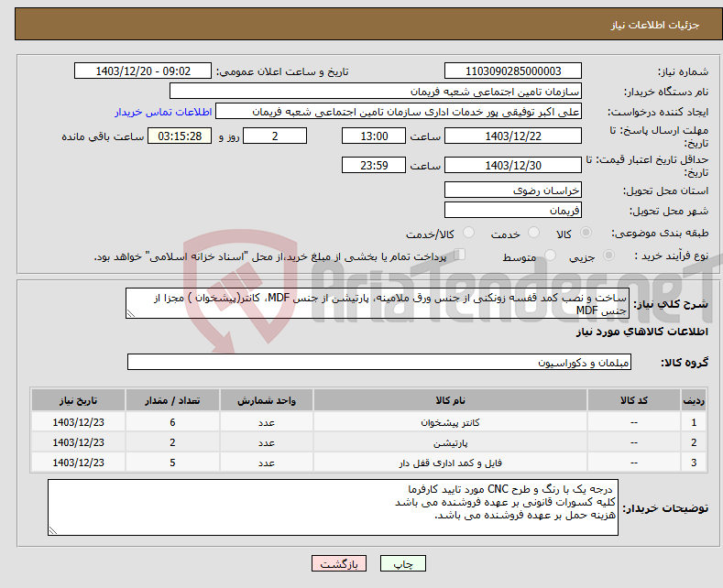This screenshot has width=723, height=588.
Task: Click quantity 5 in the فایل و کمد row
Action: pyautogui.click(x=172, y=463)
